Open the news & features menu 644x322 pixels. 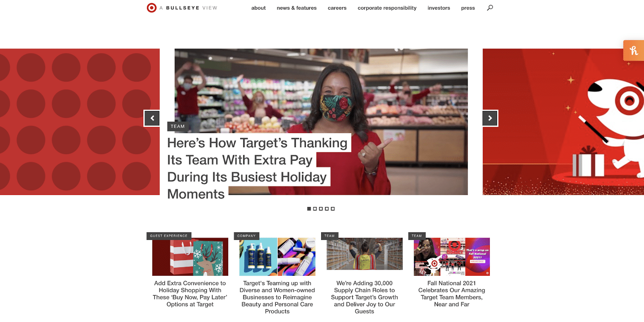tap(297, 8)
